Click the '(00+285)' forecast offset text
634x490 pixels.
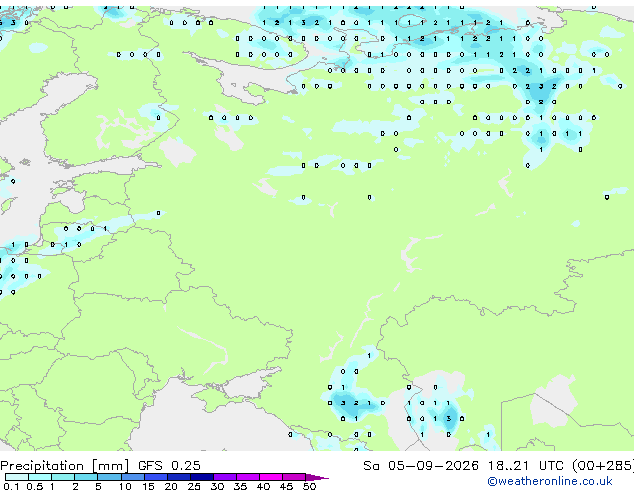pos(603,466)
